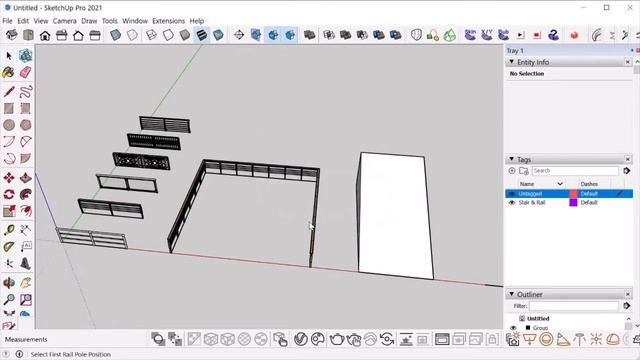This screenshot has height=360, width=640.
Task: Choose the Circle drawing tool
Action: (x=9, y=125)
